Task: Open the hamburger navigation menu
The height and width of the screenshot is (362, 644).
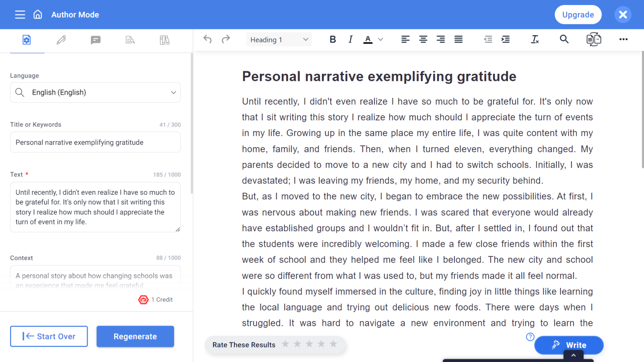Action: pyautogui.click(x=20, y=14)
